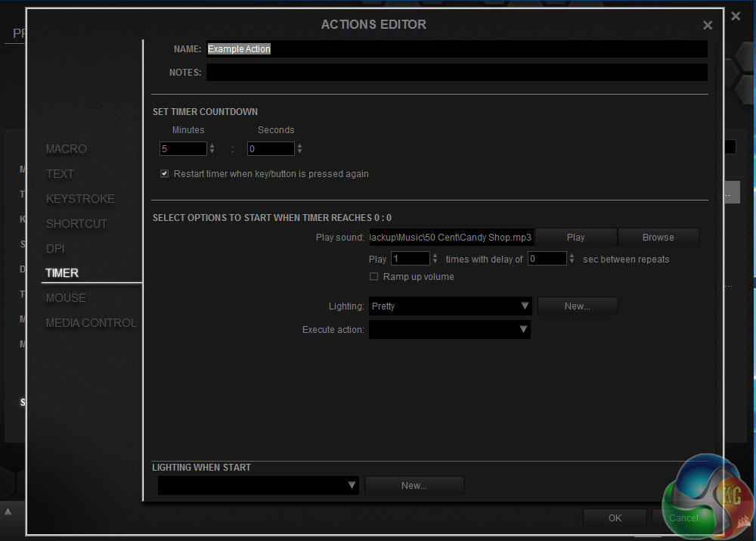Image resolution: width=756 pixels, height=541 pixels.
Task: Select the MACRO action type
Action: [67, 148]
